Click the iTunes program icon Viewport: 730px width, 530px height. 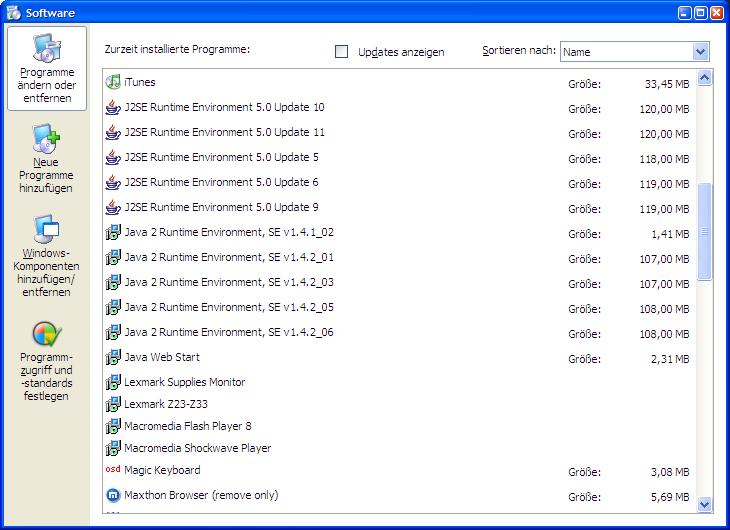[x=113, y=82]
